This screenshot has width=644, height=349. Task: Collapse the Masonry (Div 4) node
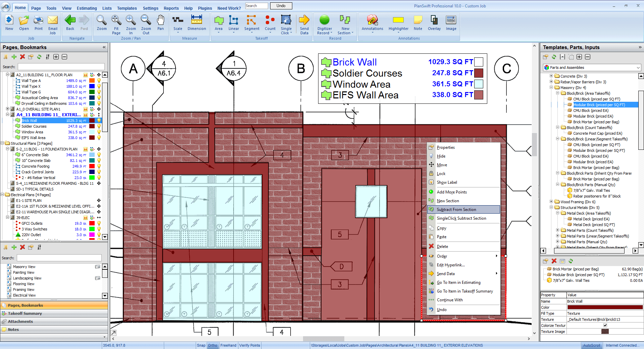tap(551, 87)
